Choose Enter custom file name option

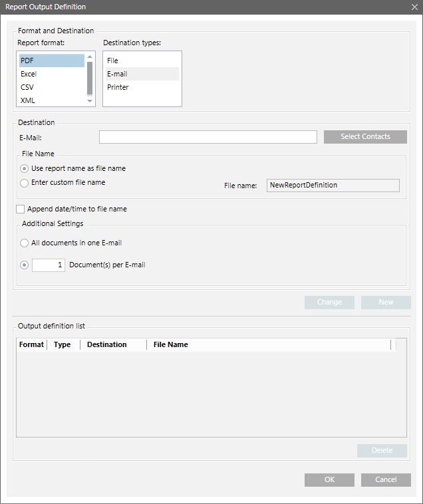(x=25, y=183)
